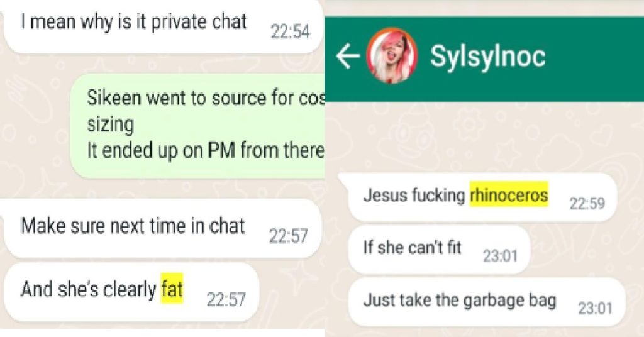Click the timestamp beside 'garbage bag' message
The height and width of the screenshot is (337, 644).
(595, 308)
